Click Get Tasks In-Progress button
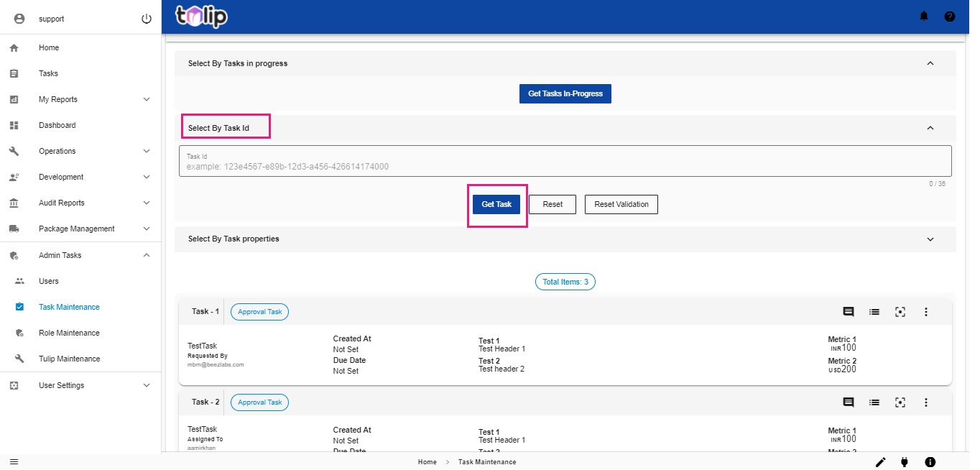 (x=565, y=93)
